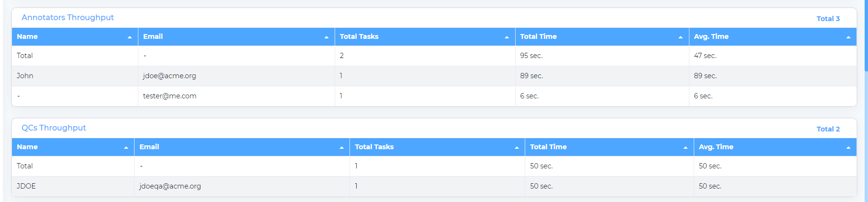Sort Annotators Total Time column arrow
The height and width of the screenshot is (202, 868).
[681, 37]
